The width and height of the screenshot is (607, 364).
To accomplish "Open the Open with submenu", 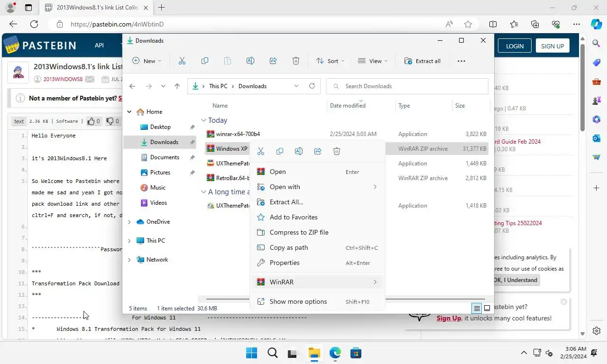I will [x=317, y=187].
